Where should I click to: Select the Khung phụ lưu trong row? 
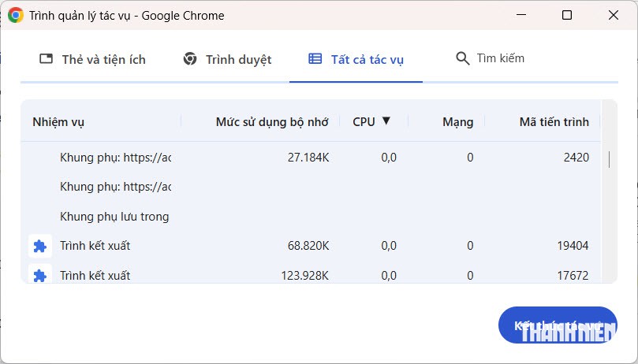coord(311,217)
